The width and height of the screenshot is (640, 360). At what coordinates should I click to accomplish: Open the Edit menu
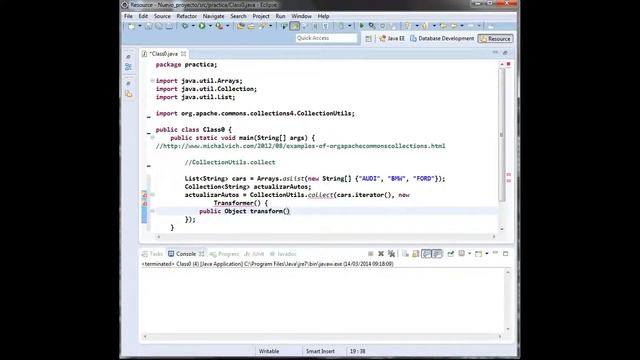tap(143, 16)
